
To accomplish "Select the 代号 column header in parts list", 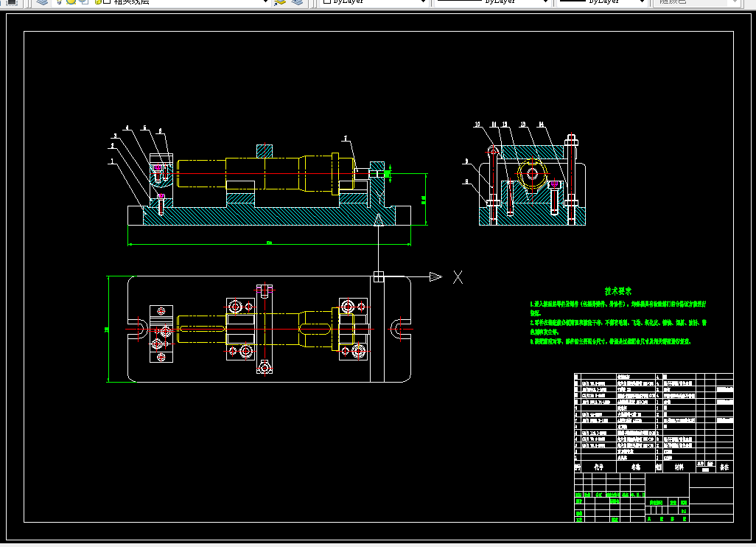I will tap(599, 467).
